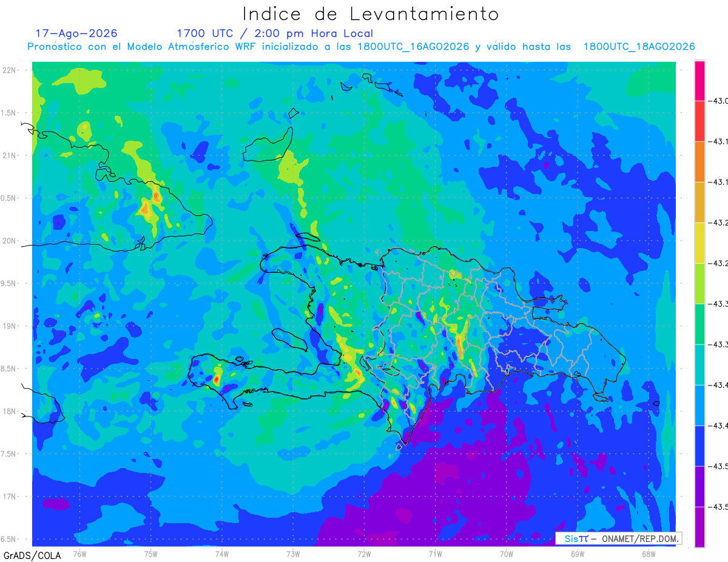Click the light-blue swatch in the colorbar
This screenshot has width=728, height=562.
(x=699, y=405)
